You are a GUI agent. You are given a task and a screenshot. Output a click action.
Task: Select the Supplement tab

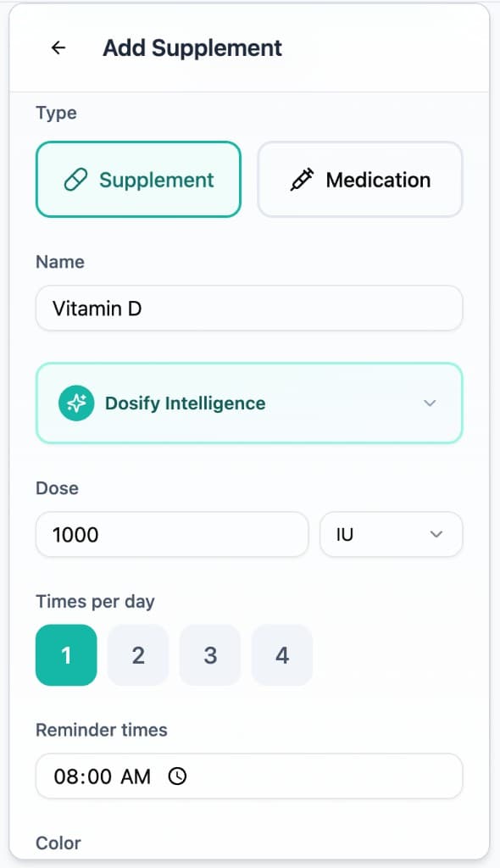(x=138, y=179)
